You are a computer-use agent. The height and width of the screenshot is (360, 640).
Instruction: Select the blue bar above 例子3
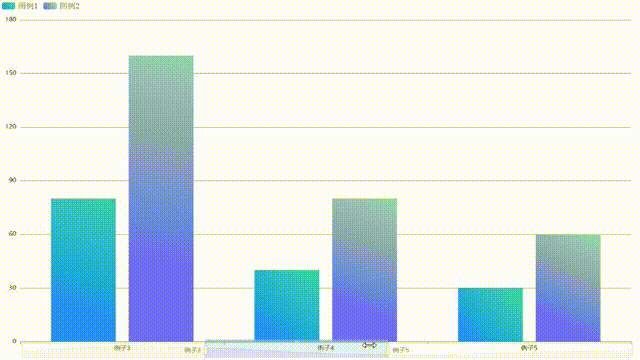coord(83,270)
